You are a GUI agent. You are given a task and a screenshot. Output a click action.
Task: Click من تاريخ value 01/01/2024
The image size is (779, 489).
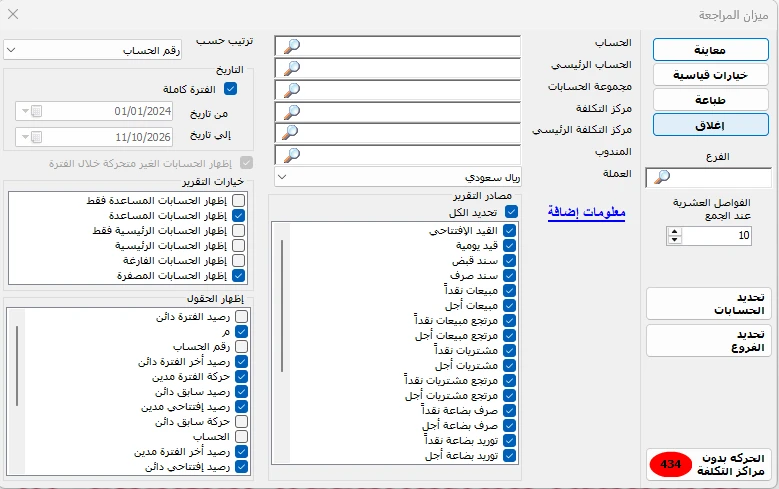coord(143,111)
